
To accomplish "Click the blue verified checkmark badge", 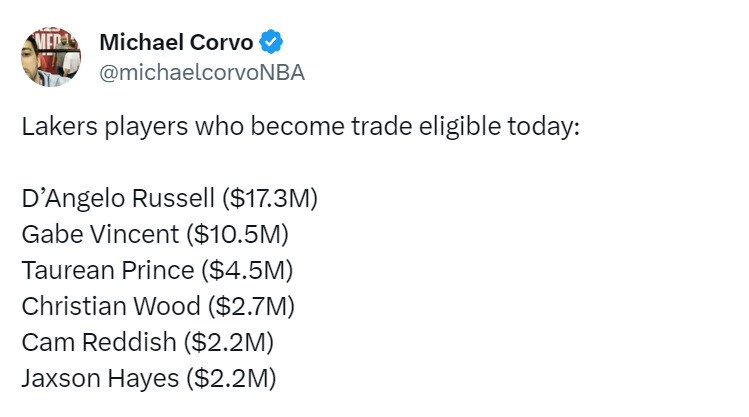I will (271, 42).
